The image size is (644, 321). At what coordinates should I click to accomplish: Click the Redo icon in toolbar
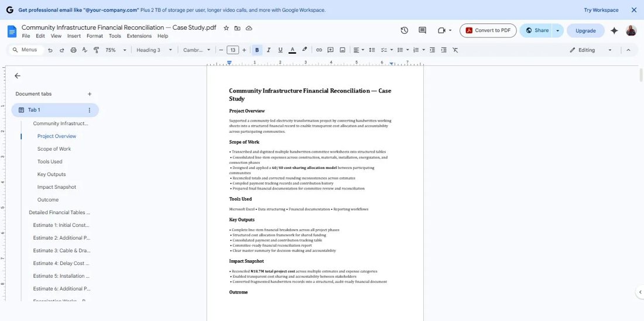click(61, 50)
